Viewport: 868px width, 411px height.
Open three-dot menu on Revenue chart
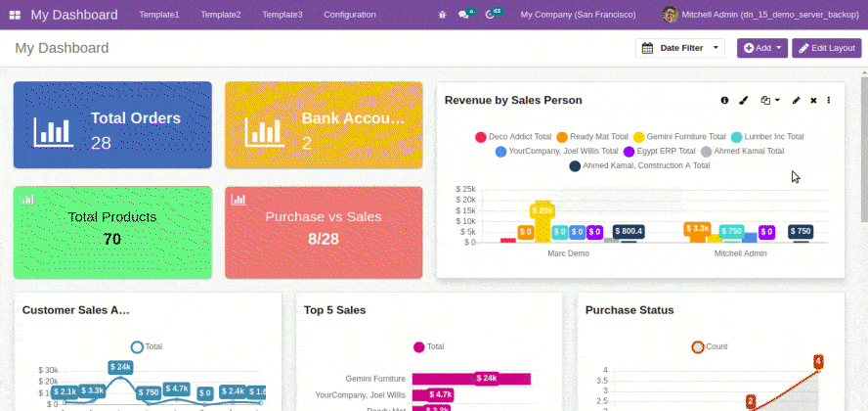pos(829,100)
